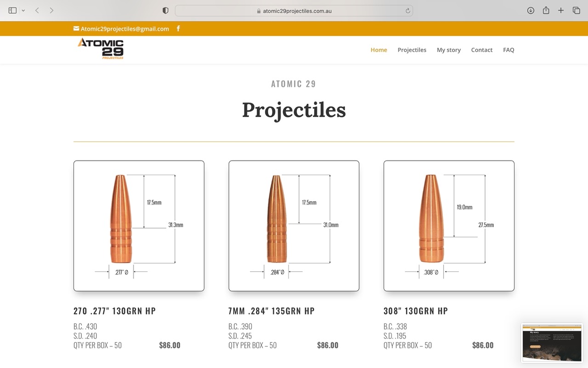Open a new tab with plus icon

561,10
